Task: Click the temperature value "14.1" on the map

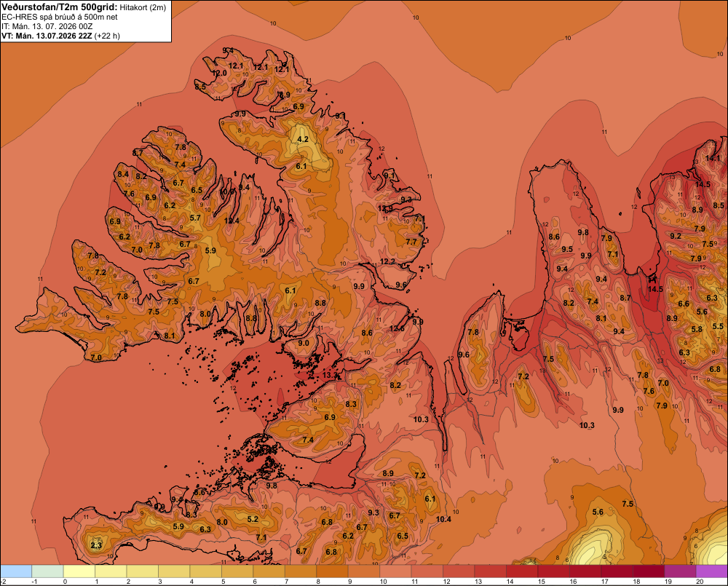Action: point(713,158)
